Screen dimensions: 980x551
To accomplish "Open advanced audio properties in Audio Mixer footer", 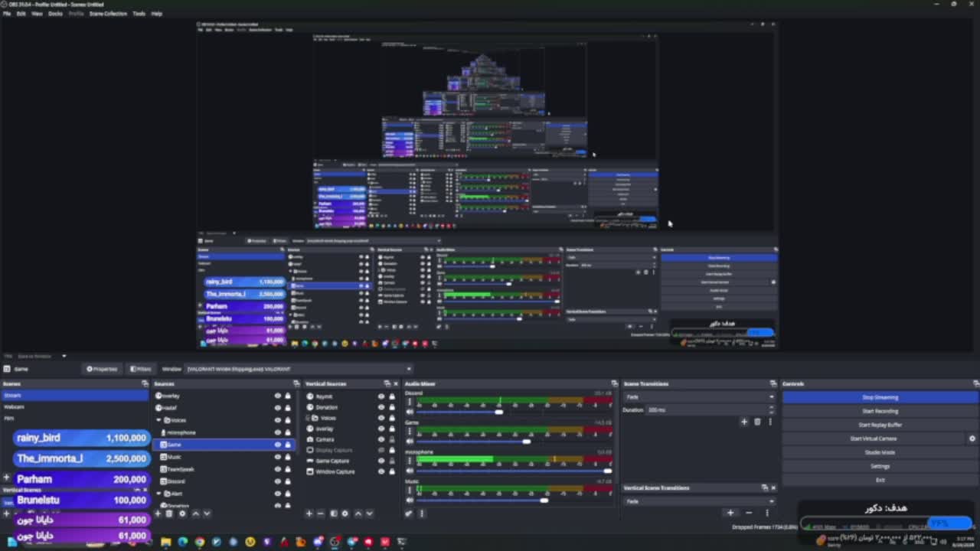I will tap(409, 514).
